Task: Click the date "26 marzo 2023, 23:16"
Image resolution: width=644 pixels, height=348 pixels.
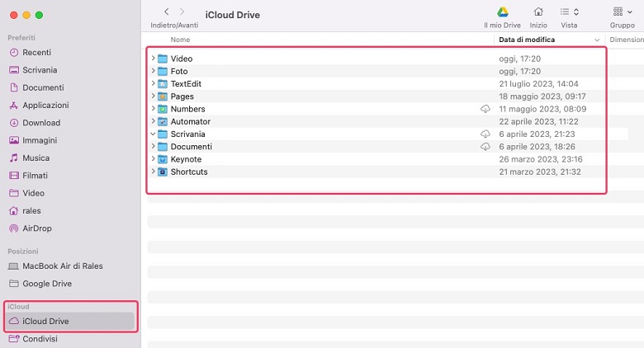Action: [x=541, y=159]
